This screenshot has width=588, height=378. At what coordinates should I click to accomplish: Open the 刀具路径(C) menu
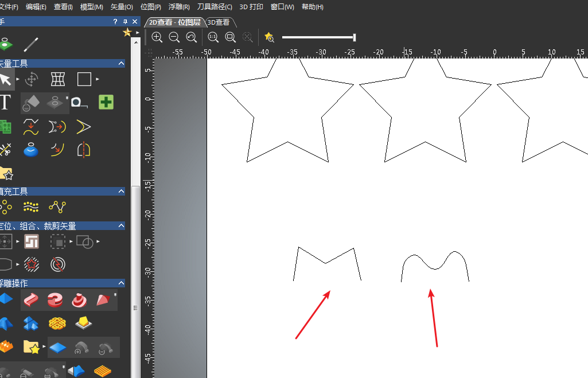215,7
